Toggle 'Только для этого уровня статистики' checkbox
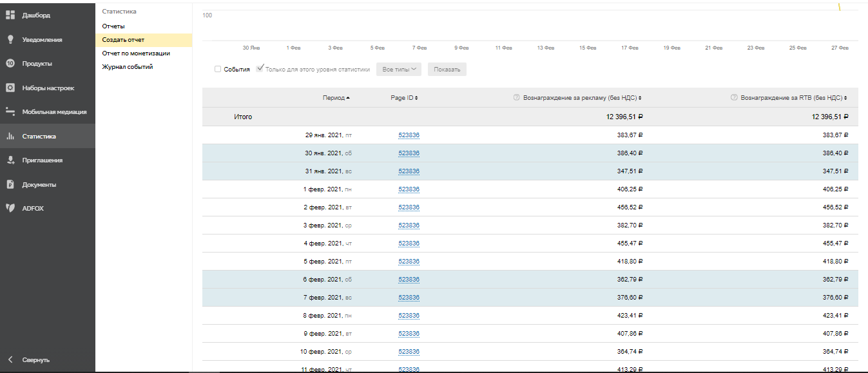The width and height of the screenshot is (868, 373). pyautogui.click(x=260, y=69)
